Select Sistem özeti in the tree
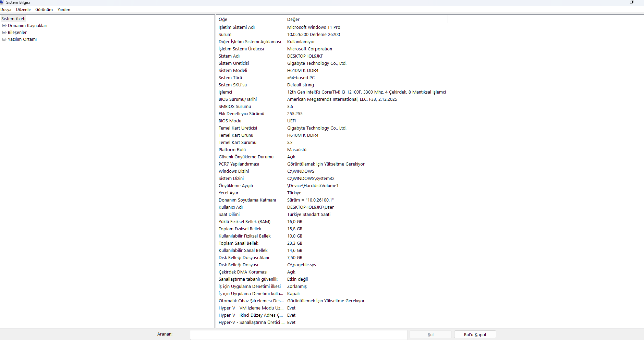 [x=13, y=19]
